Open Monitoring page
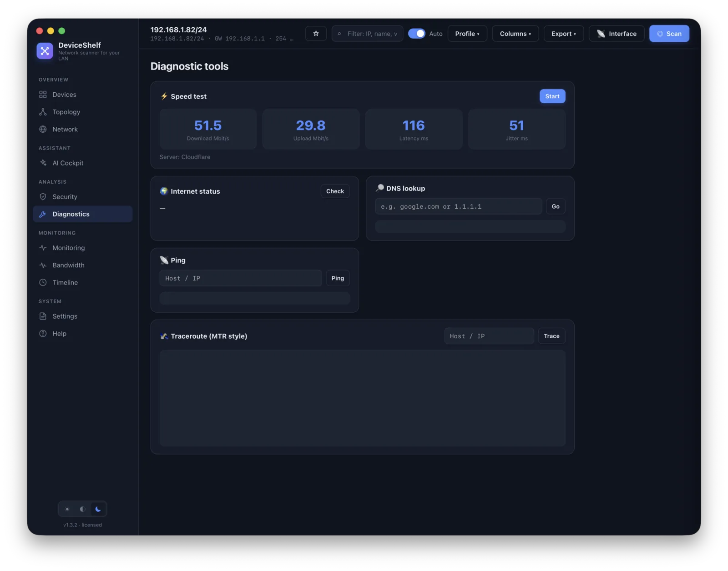This screenshot has width=728, height=571. coord(82,248)
